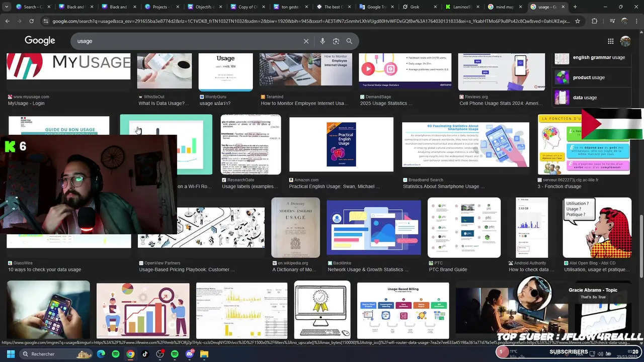Open the Modern English Usage book thumbnail
The image size is (644, 362).
(x=295, y=227)
